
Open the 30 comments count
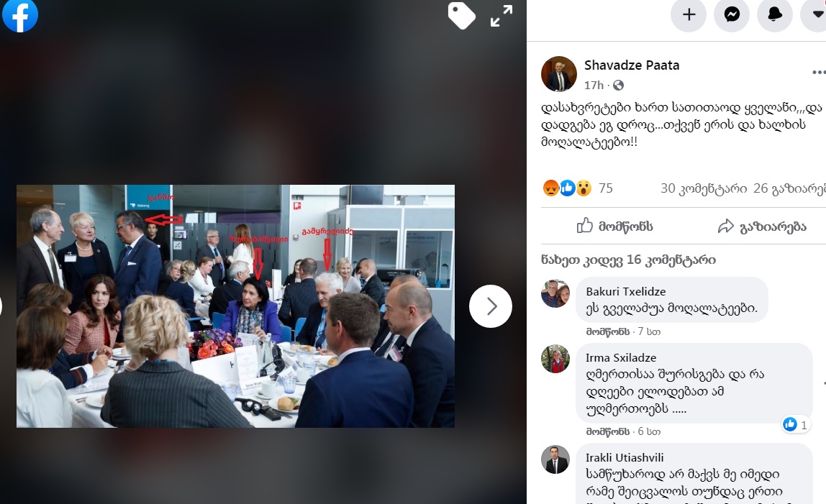[703, 188]
